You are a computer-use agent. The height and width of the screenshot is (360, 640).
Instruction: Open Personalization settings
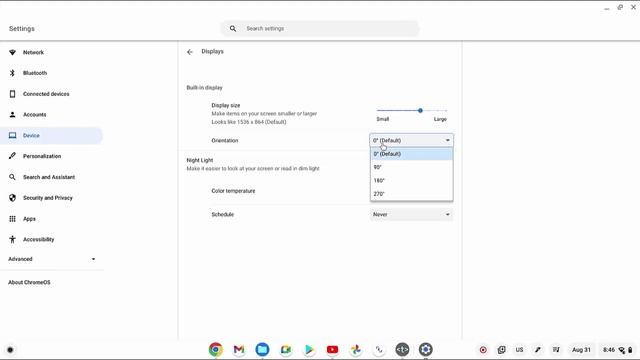[x=51, y=156]
